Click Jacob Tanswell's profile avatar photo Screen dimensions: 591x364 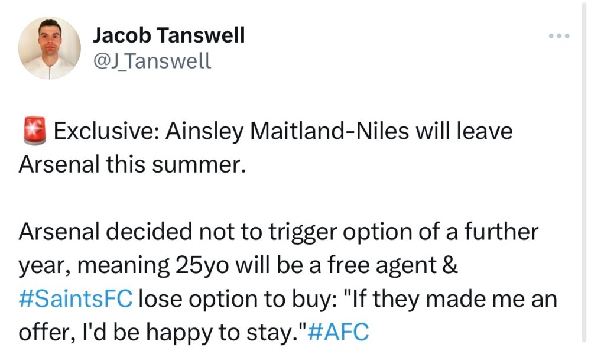[x=50, y=47]
